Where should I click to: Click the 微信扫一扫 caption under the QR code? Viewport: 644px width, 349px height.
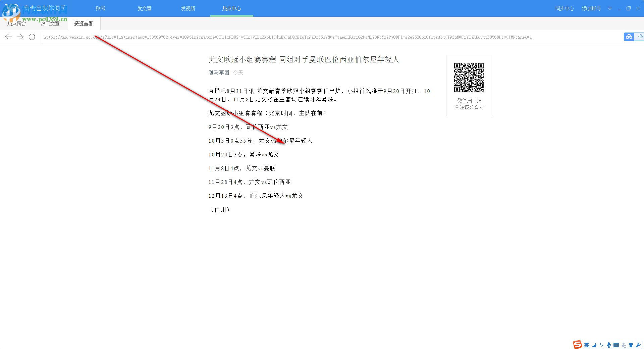click(469, 100)
